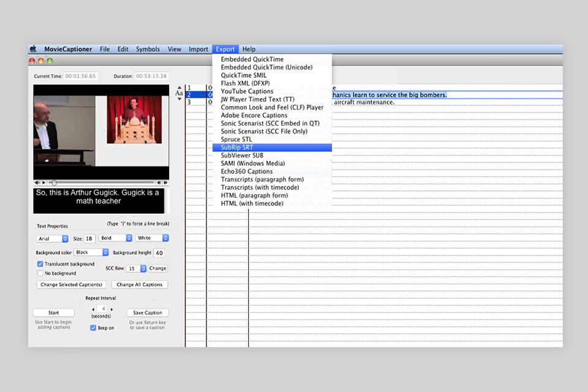Click the video playhead knob

click(54, 183)
